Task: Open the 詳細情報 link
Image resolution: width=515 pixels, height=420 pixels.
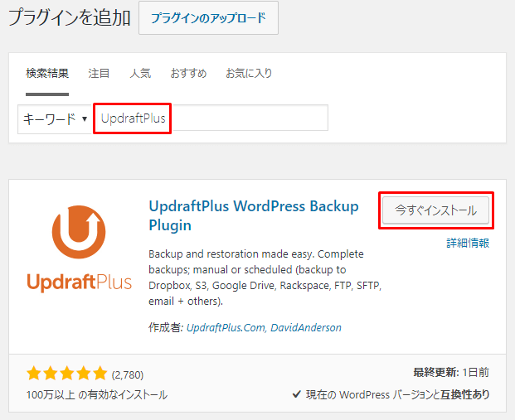Action: 468,243
